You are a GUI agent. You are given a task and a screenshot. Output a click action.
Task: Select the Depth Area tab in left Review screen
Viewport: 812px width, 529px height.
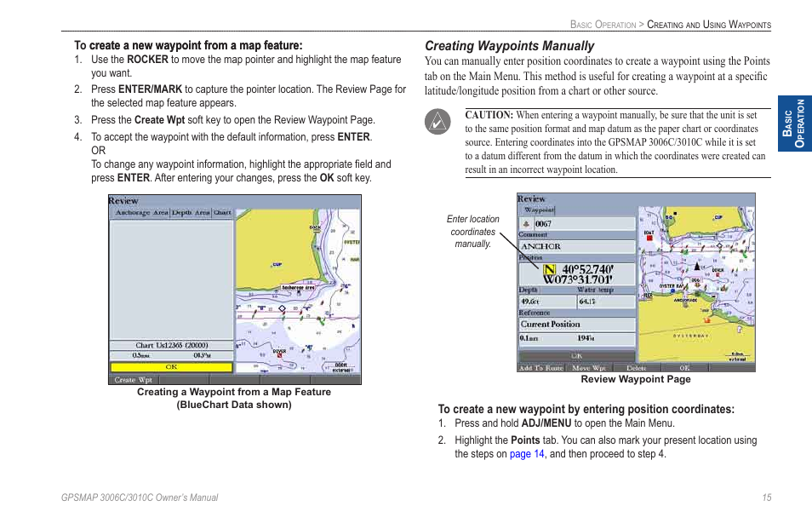tap(192, 212)
